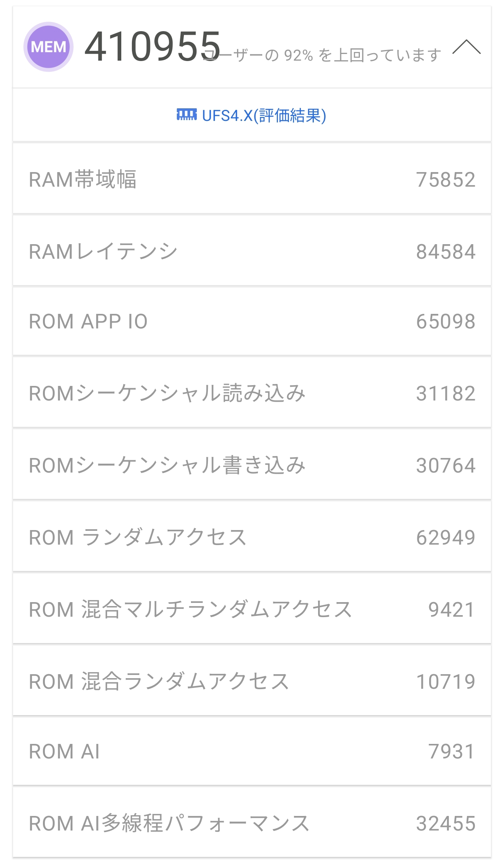Open the UFS4.X(評価結果) link
Screen dimensions: 504x864
264,116
